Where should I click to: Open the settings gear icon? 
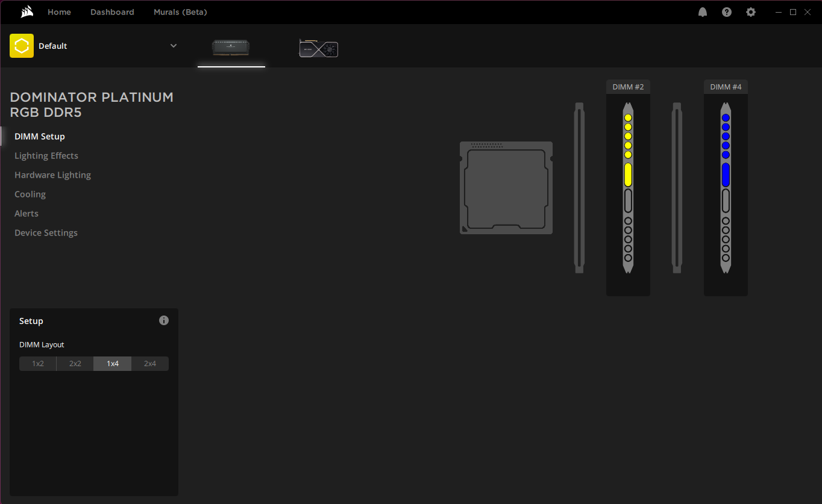(751, 12)
